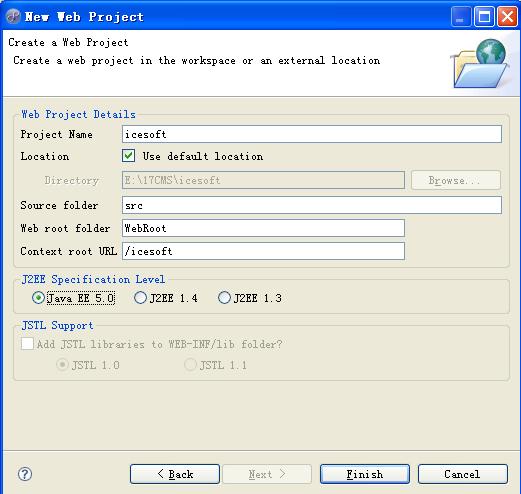The image size is (521, 494).
Task: Select the J2EE 1.4 specification level
Action: 140,298
